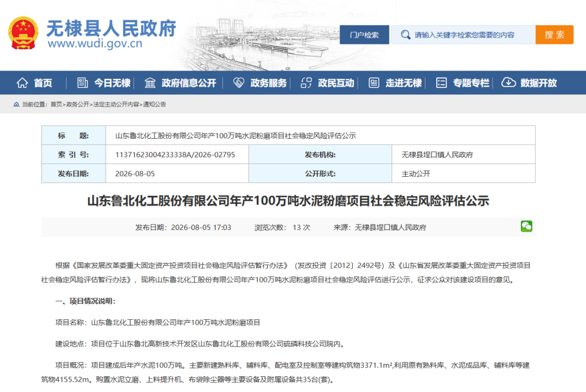Click the 浏览次数：13 次 text
586x392 pixels.
(x=282, y=227)
